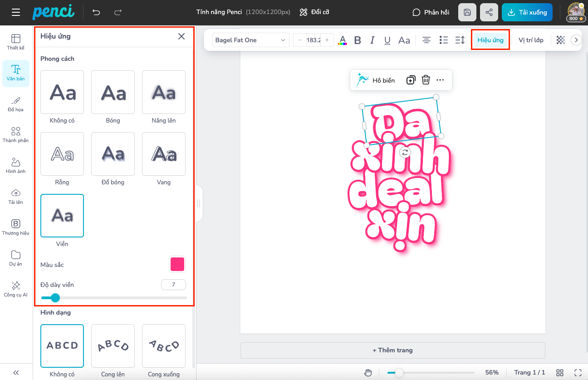The height and width of the screenshot is (380, 588).
Task: Toggle bold text formatting
Action: (358, 40)
